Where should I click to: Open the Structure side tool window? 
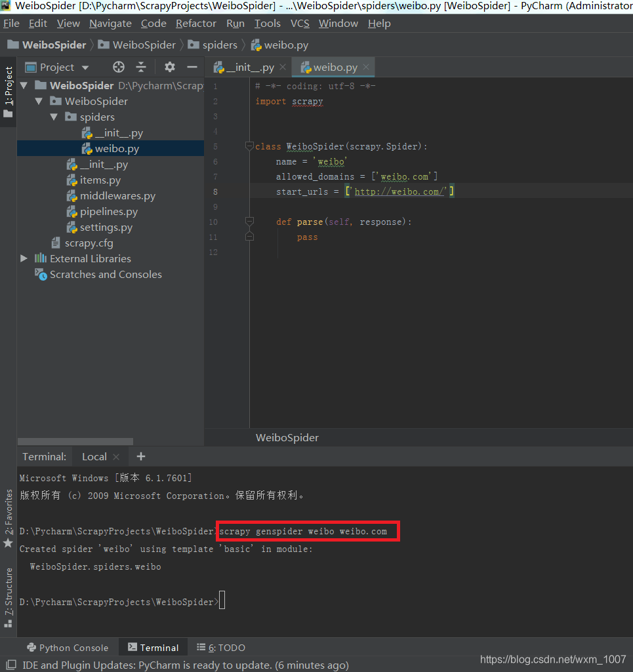coord(8,597)
